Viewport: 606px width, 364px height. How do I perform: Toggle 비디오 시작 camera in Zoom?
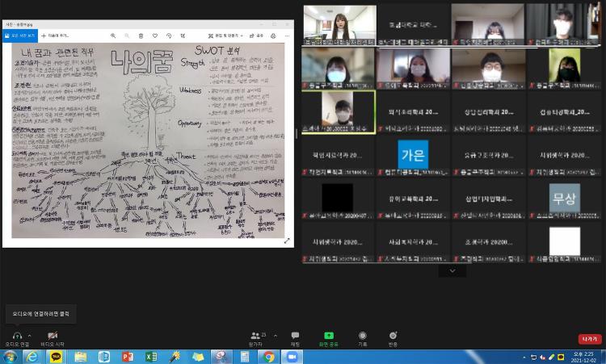[x=53, y=337]
